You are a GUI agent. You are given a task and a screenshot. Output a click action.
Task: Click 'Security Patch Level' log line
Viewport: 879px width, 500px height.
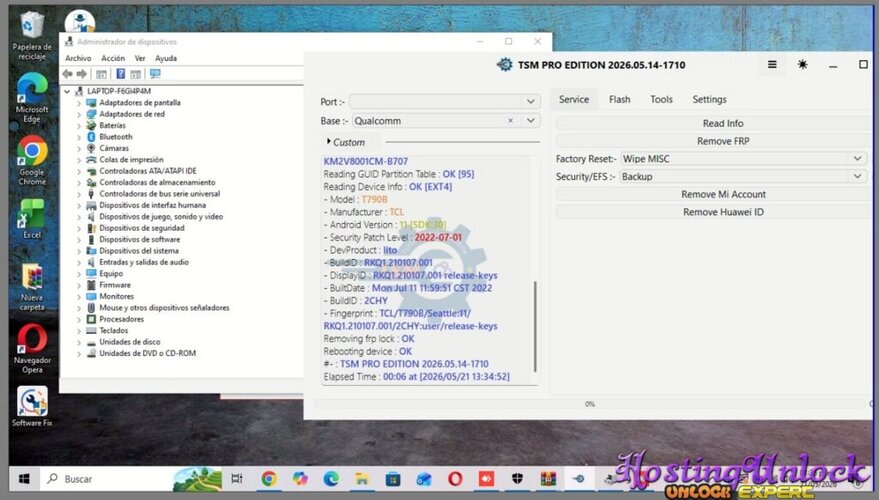click(x=392, y=237)
